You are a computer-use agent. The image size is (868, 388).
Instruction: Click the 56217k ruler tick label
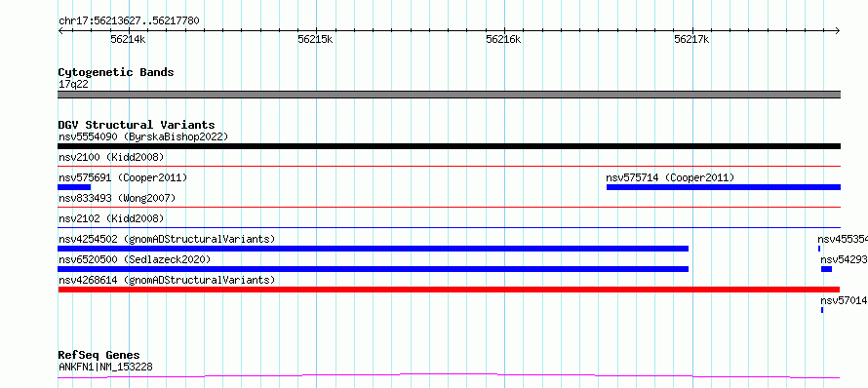click(692, 39)
